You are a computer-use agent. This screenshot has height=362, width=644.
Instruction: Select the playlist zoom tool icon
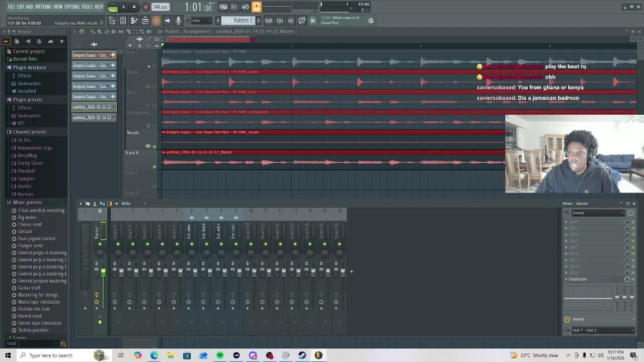pyautogui.click(x=142, y=31)
